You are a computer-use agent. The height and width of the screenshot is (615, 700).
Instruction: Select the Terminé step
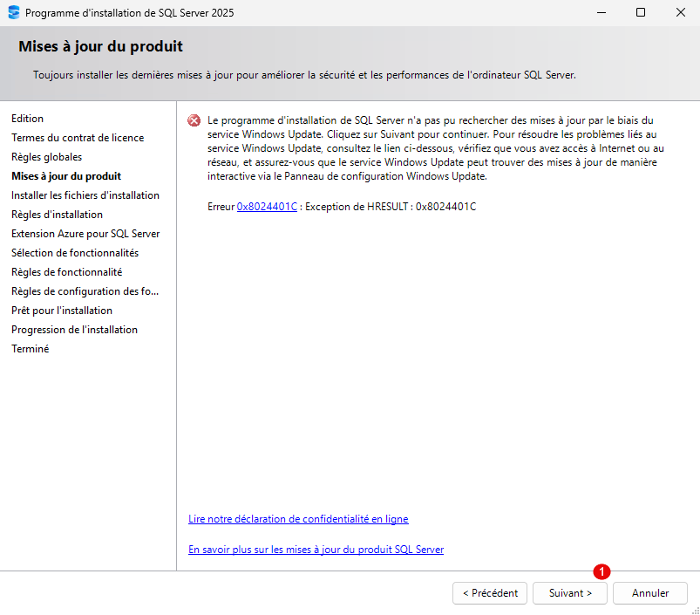coord(31,349)
